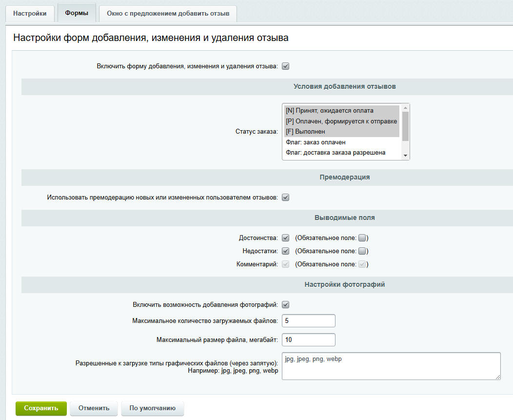Toggle premoderation of reviews checkbox
Image resolution: width=513 pixels, height=420 pixels.
pos(286,198)
